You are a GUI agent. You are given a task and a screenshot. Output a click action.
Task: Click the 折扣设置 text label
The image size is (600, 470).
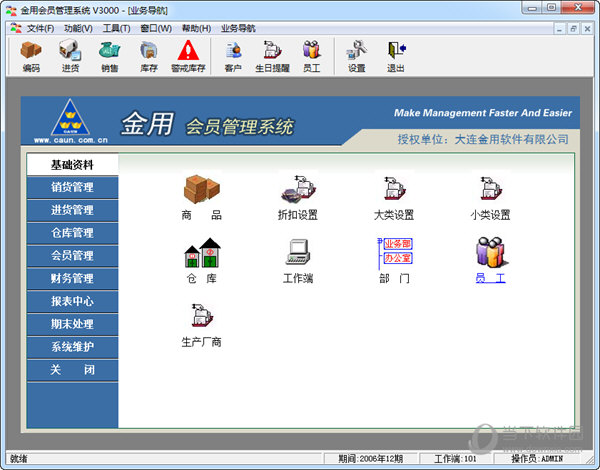(298, 215)
